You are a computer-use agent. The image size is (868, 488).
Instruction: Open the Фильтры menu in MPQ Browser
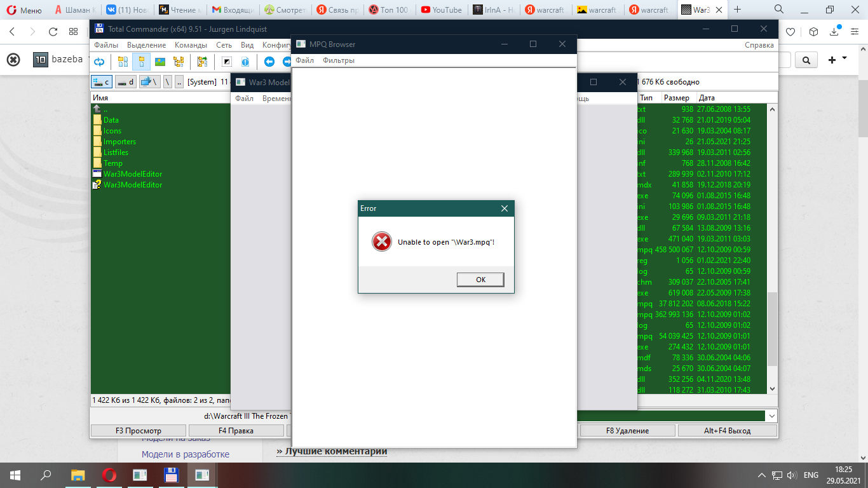[339, 60]
